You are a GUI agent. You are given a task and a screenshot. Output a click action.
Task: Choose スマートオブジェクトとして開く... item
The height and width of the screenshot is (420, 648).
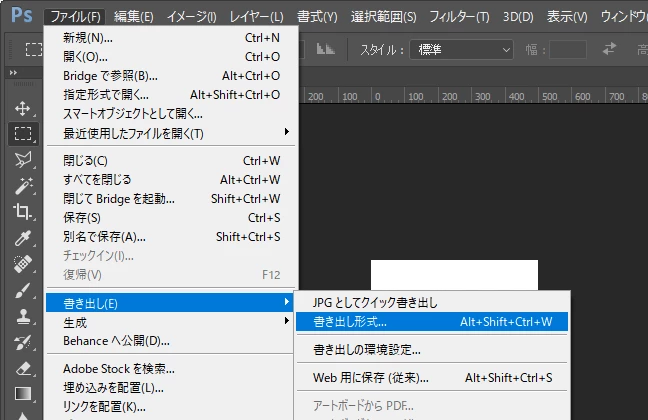click(x=171, y=114)
